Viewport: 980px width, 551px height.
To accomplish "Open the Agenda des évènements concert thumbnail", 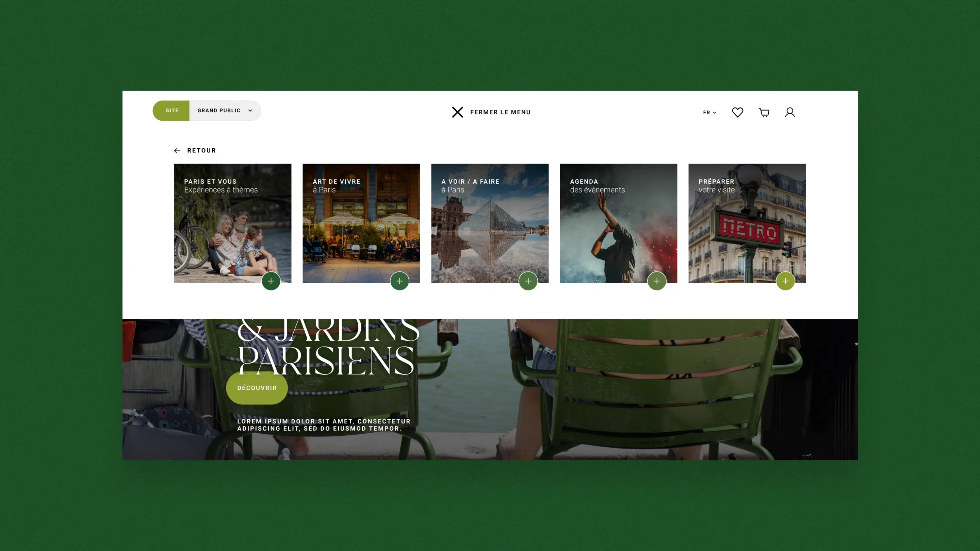I will pos(618,228).
